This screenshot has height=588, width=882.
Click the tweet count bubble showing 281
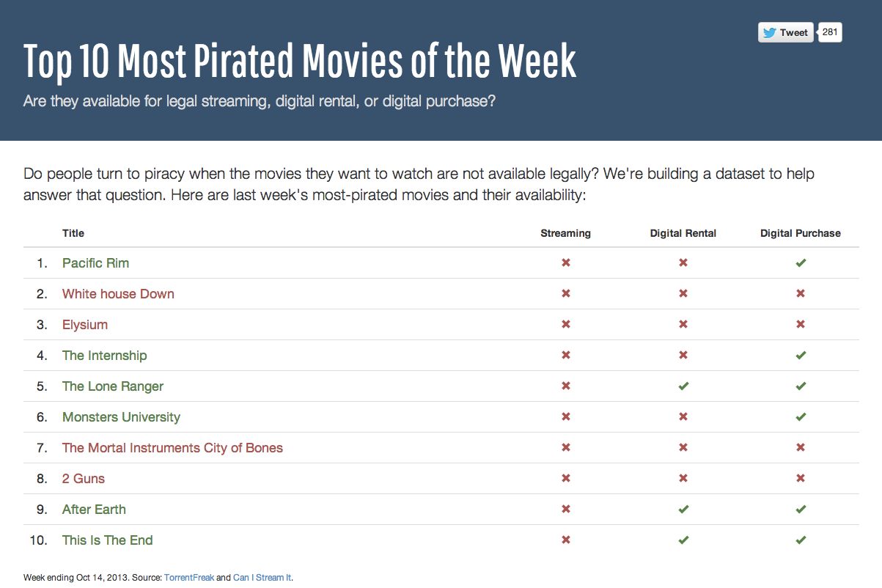coord(830,32)
